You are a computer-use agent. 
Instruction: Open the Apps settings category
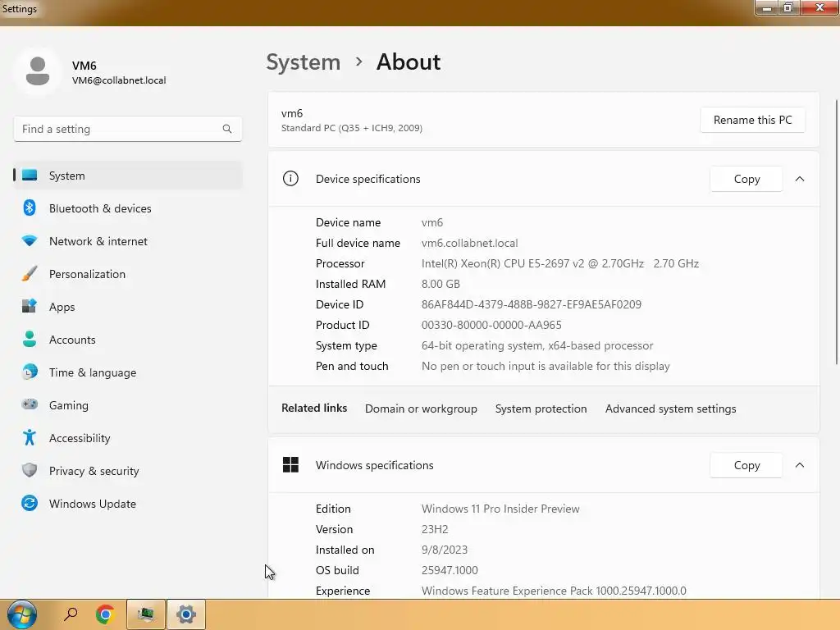point(127,307)
